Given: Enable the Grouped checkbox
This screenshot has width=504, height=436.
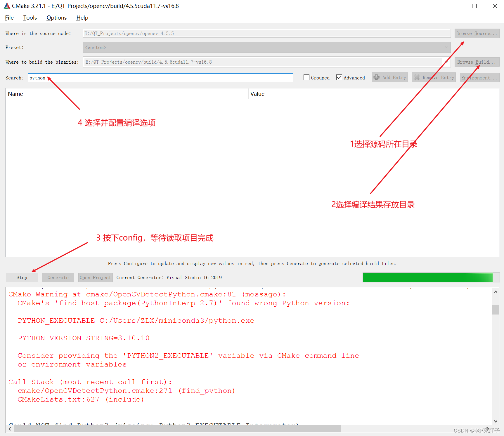Looking at the screenshot, I should tap(306, 77).
